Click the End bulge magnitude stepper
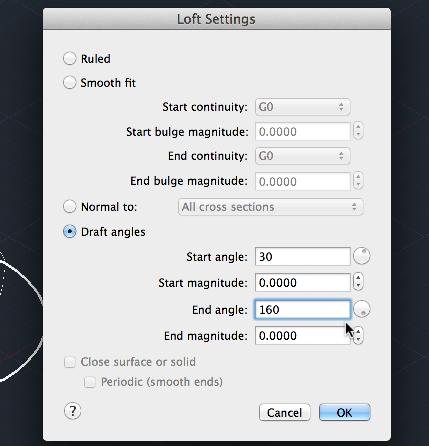This screenshot has width=429, height=446. [358, 181]
